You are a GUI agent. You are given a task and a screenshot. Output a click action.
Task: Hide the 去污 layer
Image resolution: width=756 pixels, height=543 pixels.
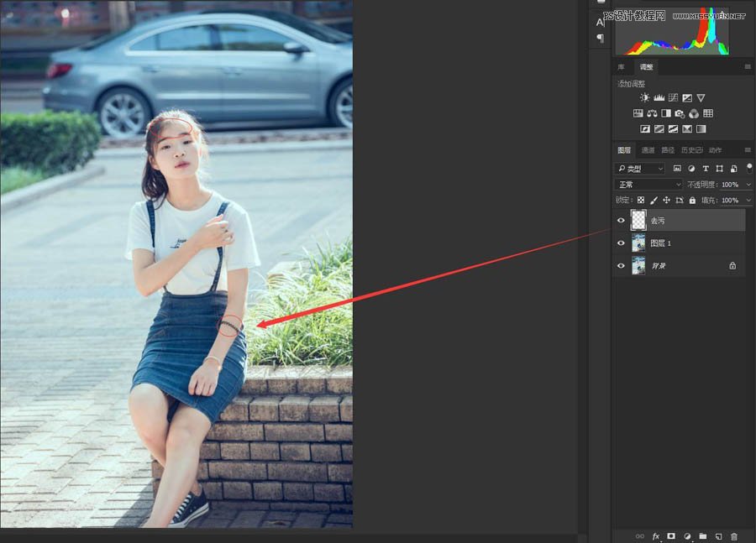coord(621,221)
